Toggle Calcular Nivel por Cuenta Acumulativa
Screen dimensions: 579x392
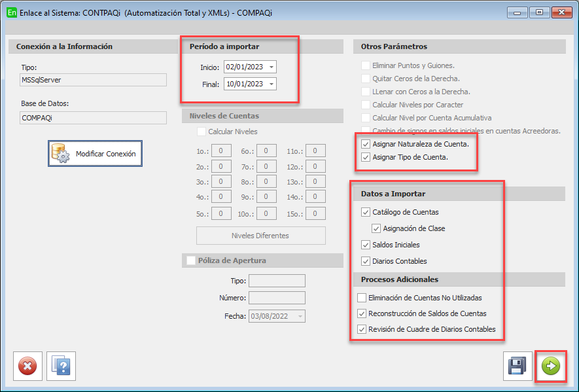click(x=366, y=118)
